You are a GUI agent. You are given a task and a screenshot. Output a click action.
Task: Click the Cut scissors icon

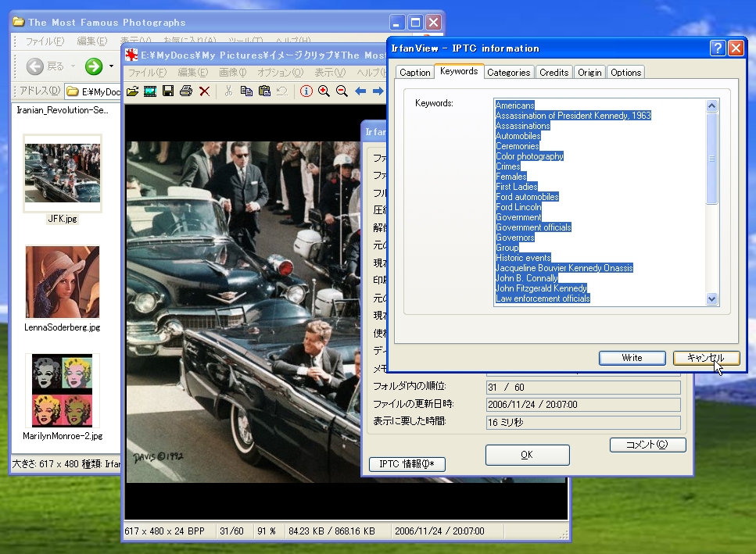coord(228,91)
